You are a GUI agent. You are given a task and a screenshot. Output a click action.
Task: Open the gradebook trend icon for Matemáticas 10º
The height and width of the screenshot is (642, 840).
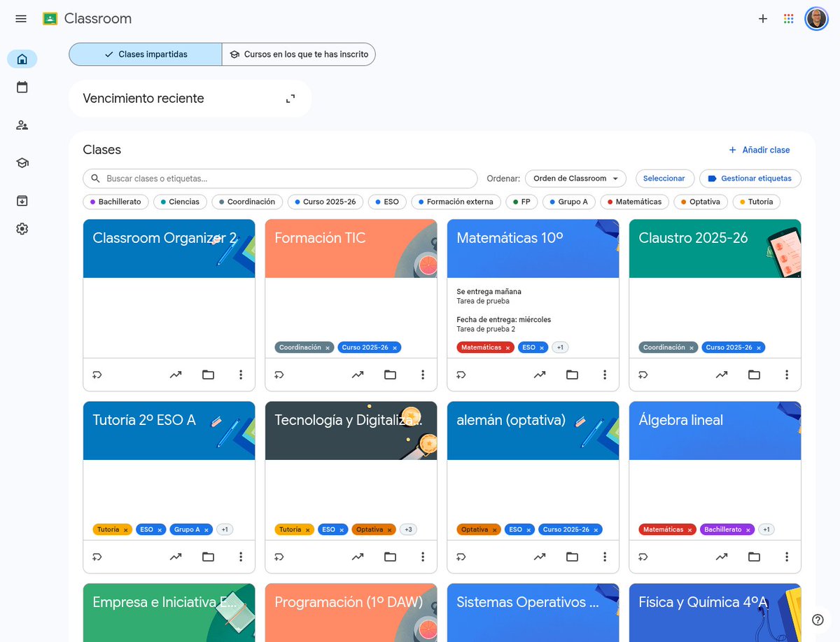tap(540, 375)
